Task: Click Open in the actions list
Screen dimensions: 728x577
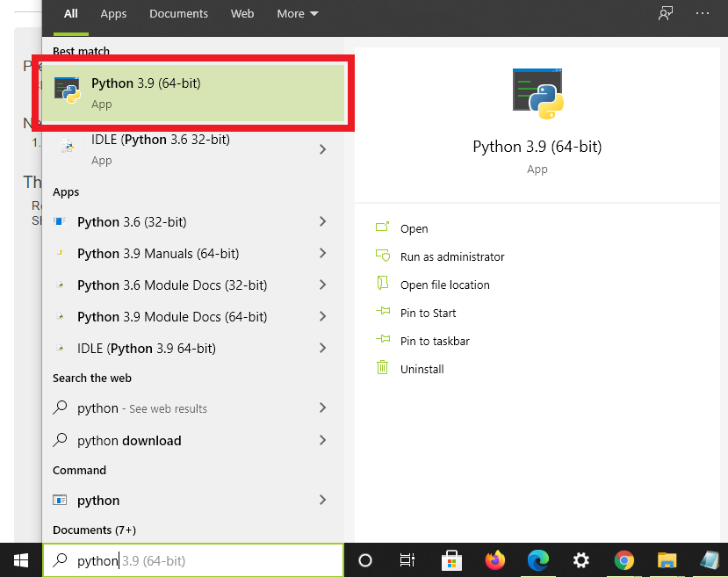Action: point(414,228)
